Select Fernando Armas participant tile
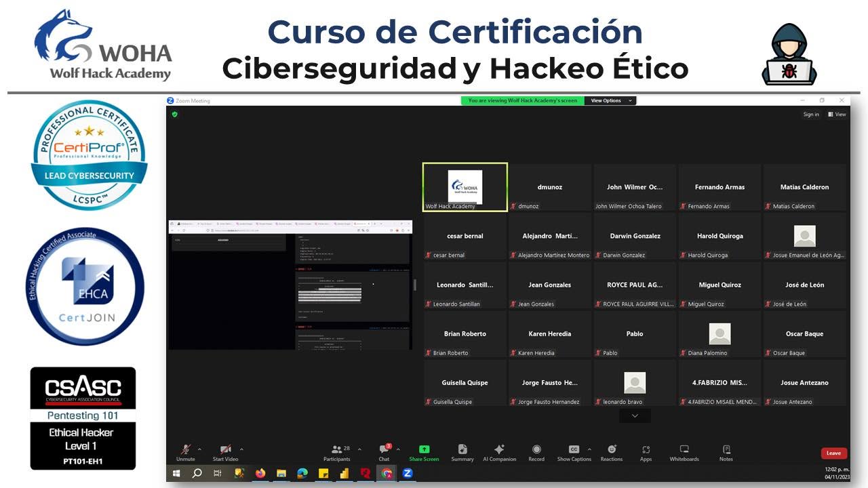Image resolution: width=868 pixels, height=488 pixels. pos(719,187)
